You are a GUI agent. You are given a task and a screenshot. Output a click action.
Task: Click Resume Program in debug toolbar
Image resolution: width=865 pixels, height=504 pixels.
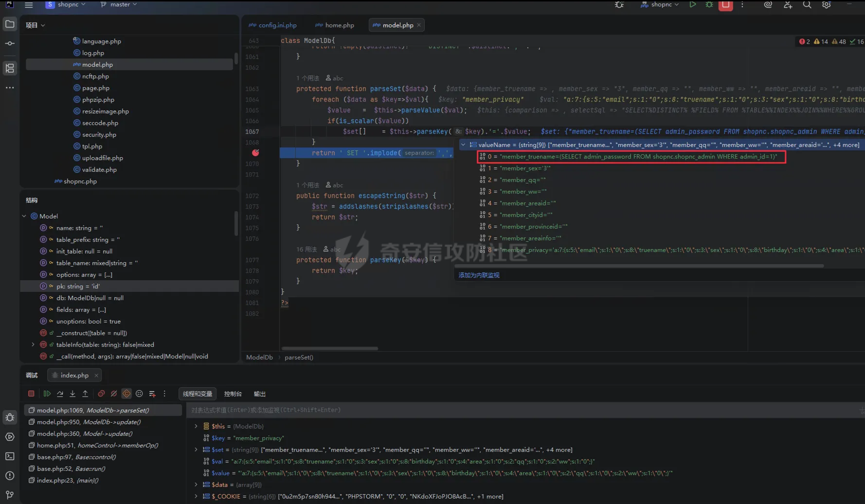(x=47, y=394)
